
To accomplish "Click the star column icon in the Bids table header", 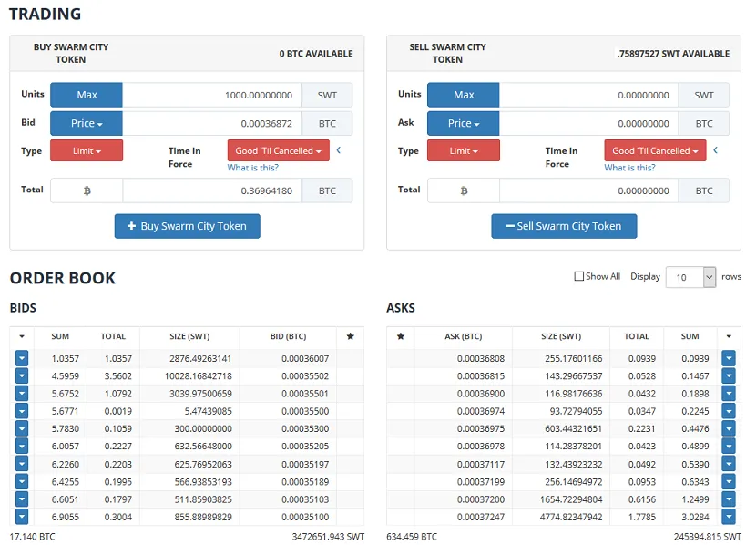I will tap(351, 336).
